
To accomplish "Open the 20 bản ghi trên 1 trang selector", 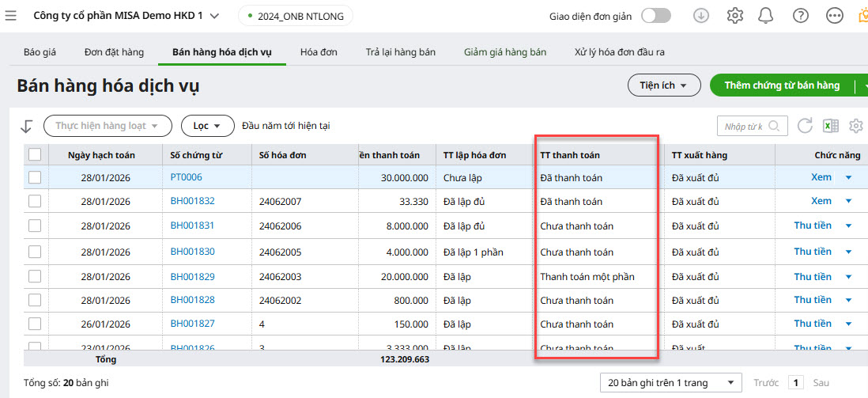I will (671, 382).
